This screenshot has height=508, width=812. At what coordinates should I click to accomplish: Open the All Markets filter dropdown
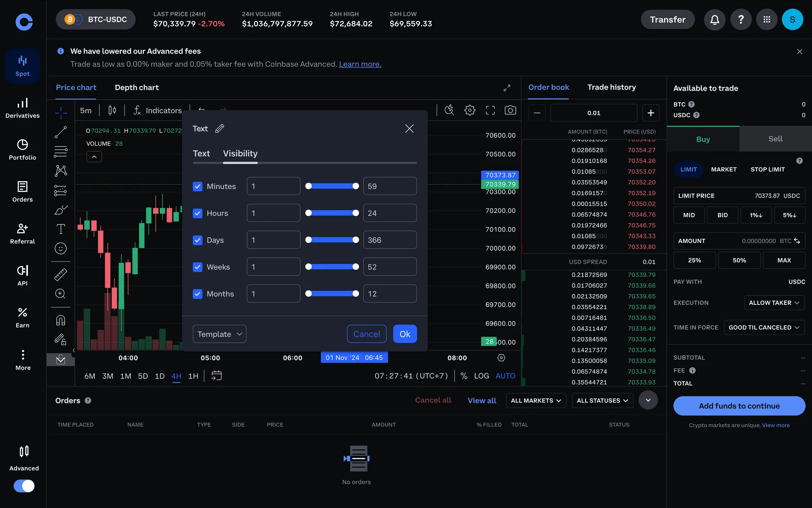click(x=535, y=400)
